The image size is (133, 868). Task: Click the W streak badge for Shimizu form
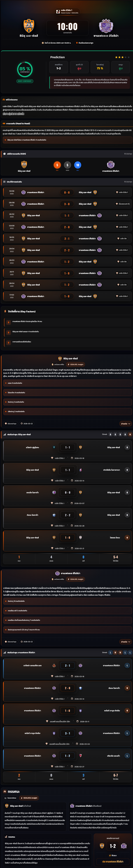tap(130, 434)
